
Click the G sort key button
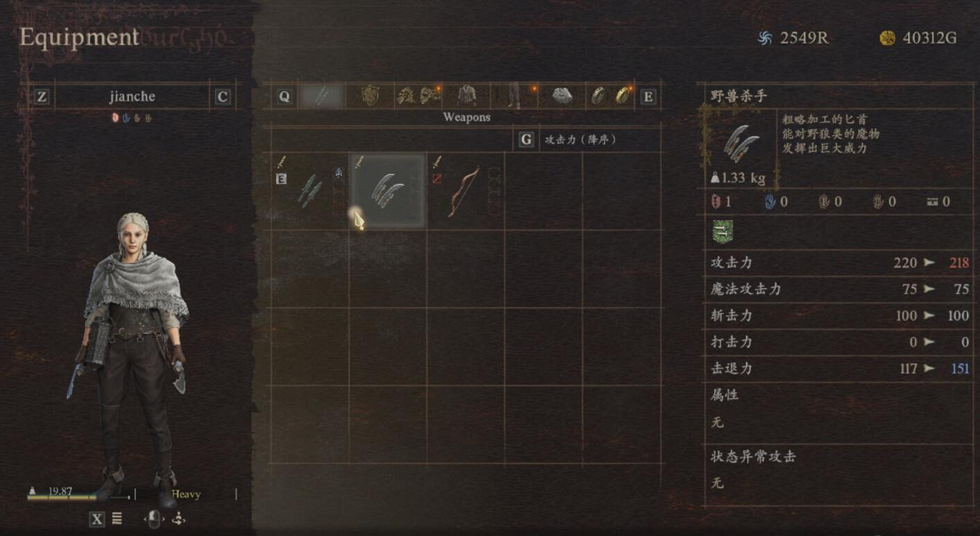pyautogui.click(x=526, y=140)
